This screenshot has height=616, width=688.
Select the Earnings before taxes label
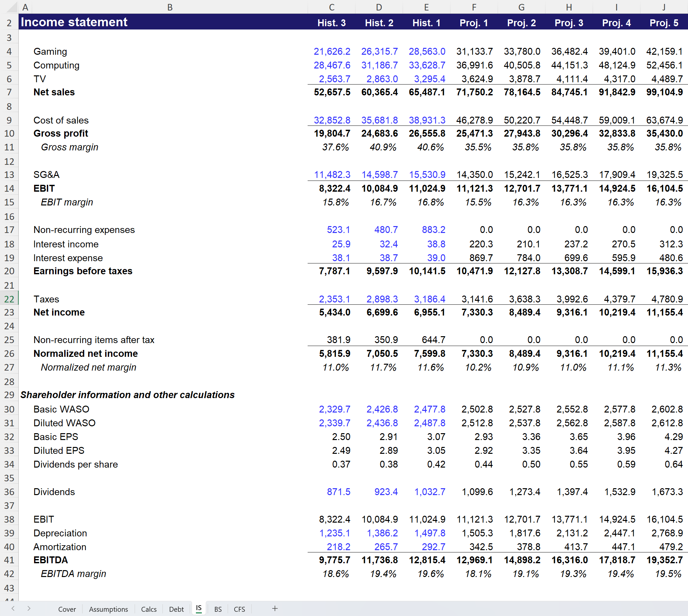click(83, 271)
